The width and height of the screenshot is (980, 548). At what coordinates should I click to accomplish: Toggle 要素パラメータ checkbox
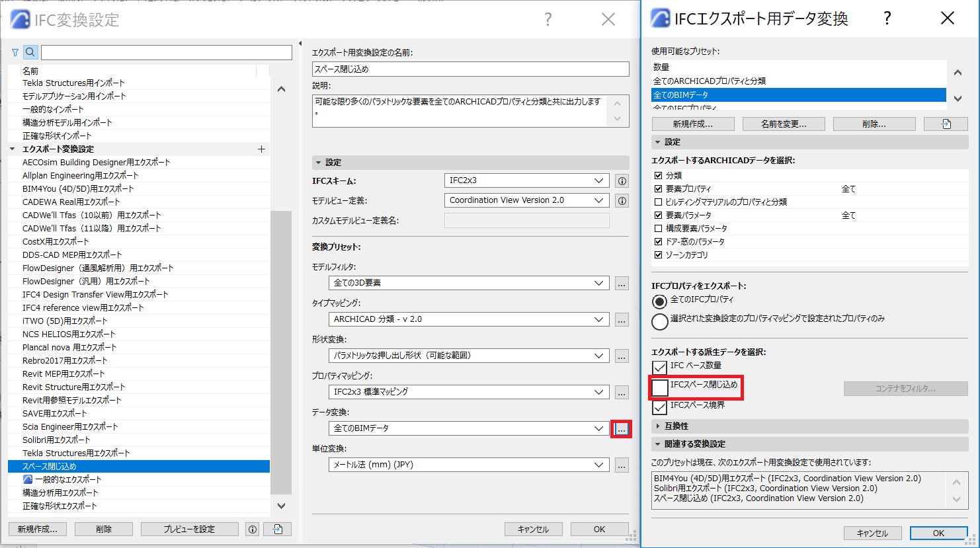point(658,215)
